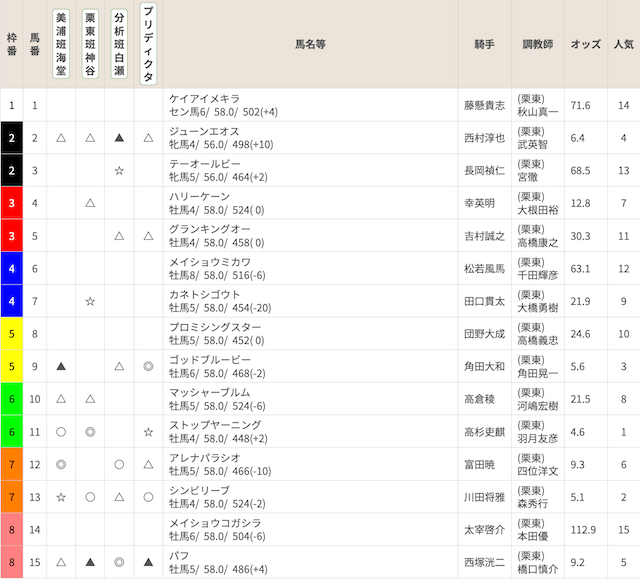640x580 pixels.
Task: Click the circle 白瀬 mark for アレナパラシオ
Action: [x=119, y=464]
